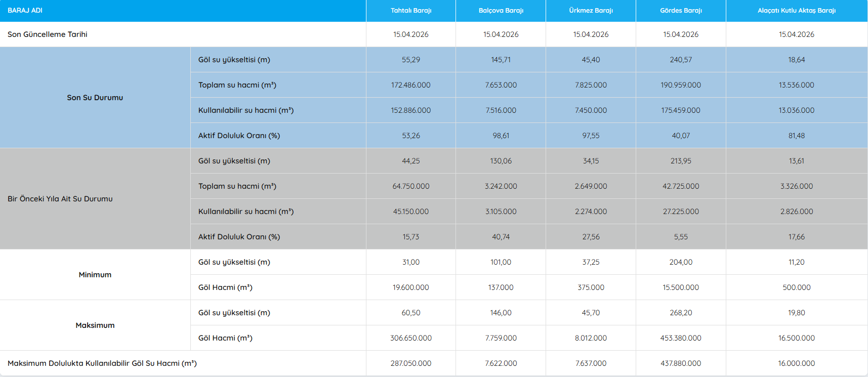Click the BARAJ ADI column header
Viewport: 868px width, 377px height.
point(25,11)
